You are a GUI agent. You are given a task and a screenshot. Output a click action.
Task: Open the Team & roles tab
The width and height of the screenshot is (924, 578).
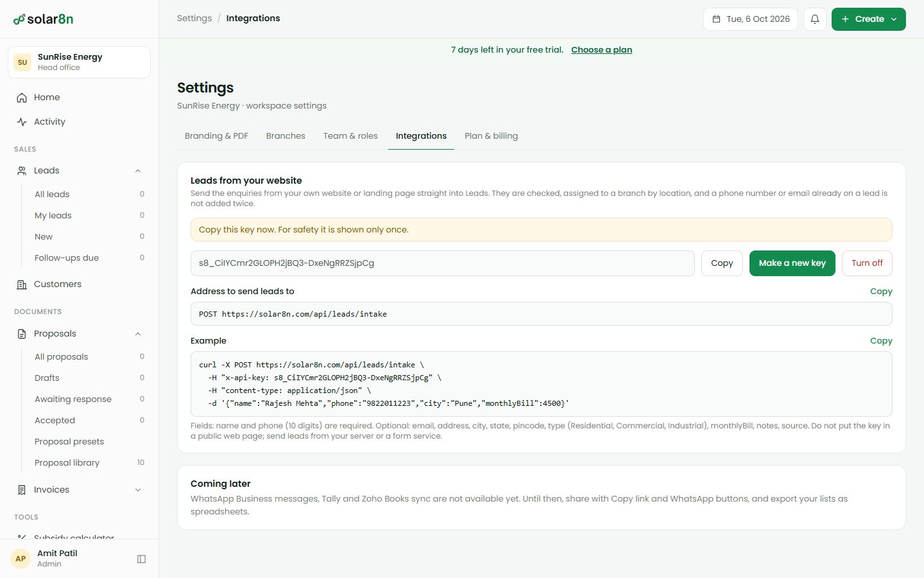pos(350,136)
